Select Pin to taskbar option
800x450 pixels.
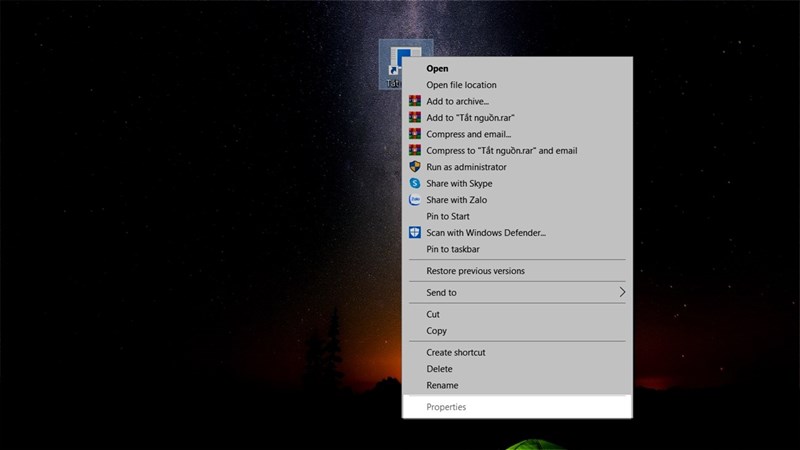pos(453,249)
